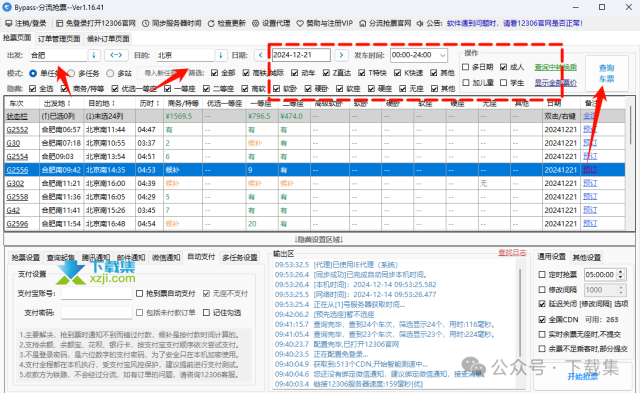Toggle the T特快 filter checkbox

(362, 73)
